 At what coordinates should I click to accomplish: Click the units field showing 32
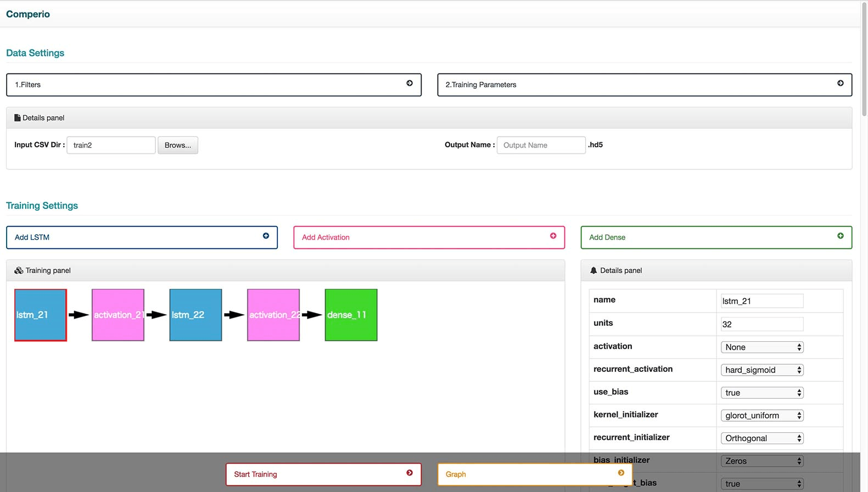(x=761, y=324)
